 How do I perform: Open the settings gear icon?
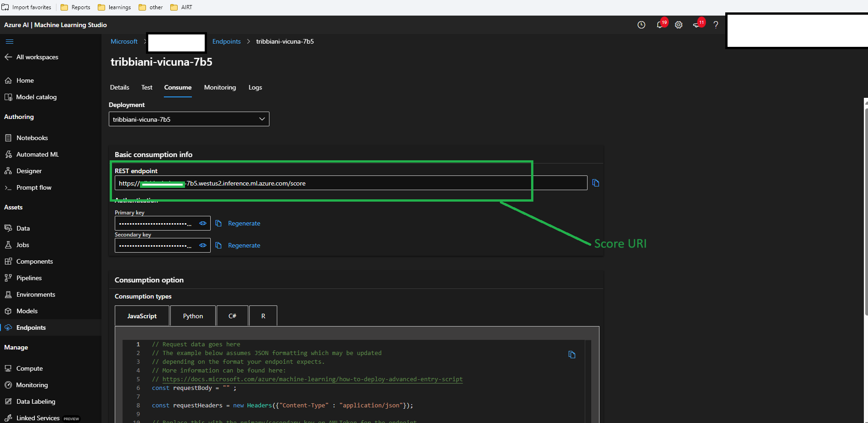pos(678,25)
